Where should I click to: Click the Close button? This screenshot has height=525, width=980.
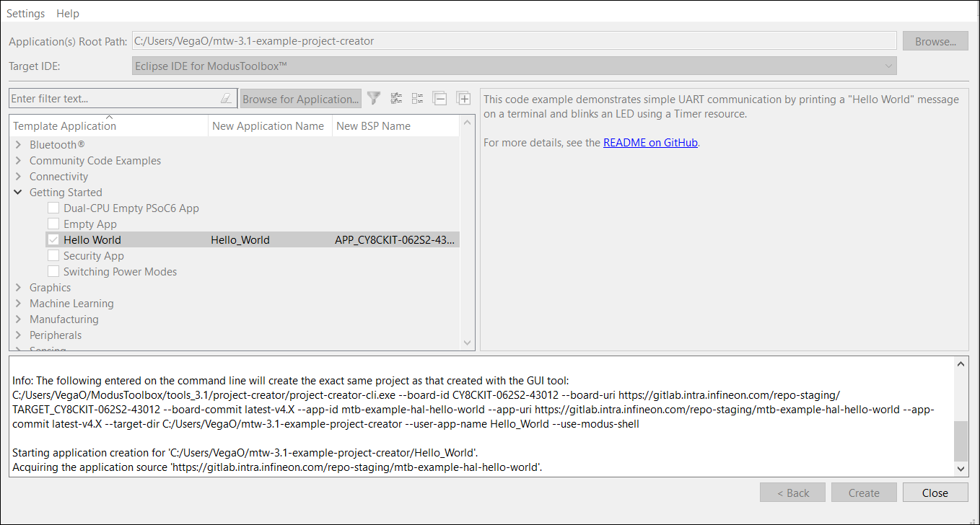click(935, 493)
